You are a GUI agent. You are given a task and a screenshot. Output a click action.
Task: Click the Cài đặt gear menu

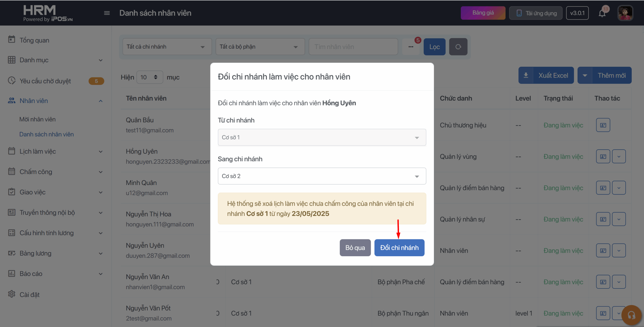pyautogui.click(x=29, y=295)
